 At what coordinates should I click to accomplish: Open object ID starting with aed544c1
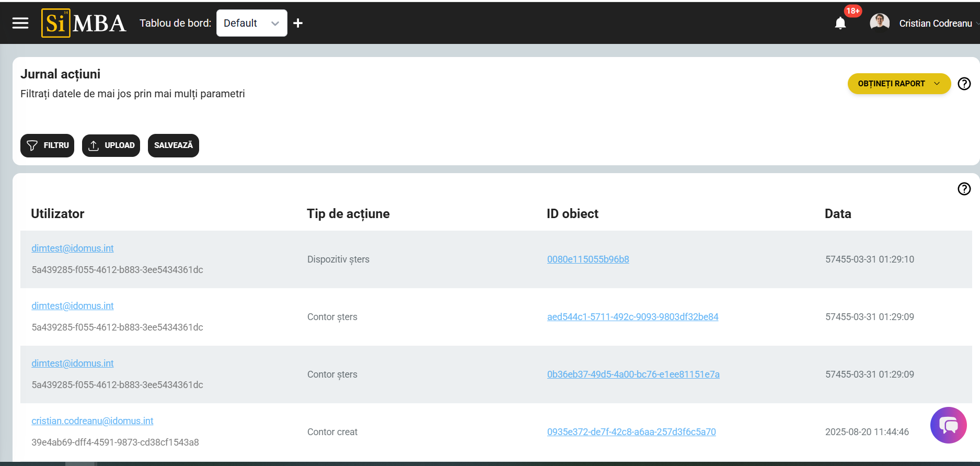pos(632,317)
